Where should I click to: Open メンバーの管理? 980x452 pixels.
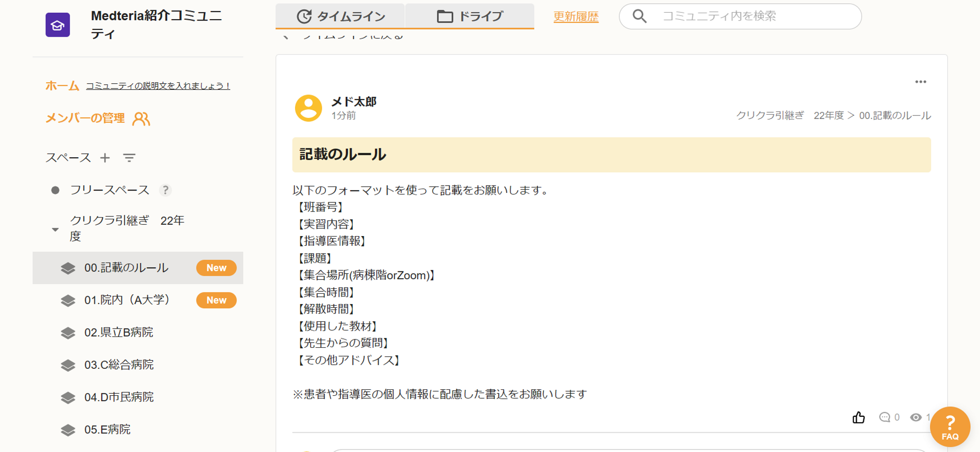(85, 118)
